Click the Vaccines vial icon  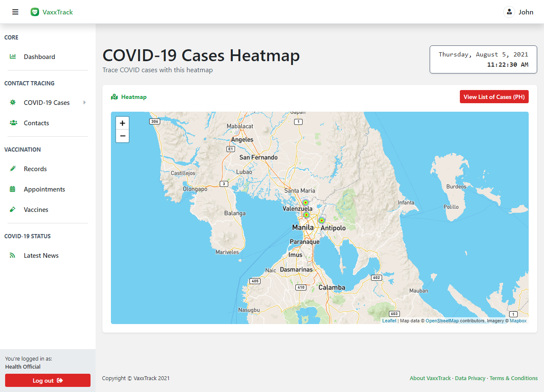point(13,209)
